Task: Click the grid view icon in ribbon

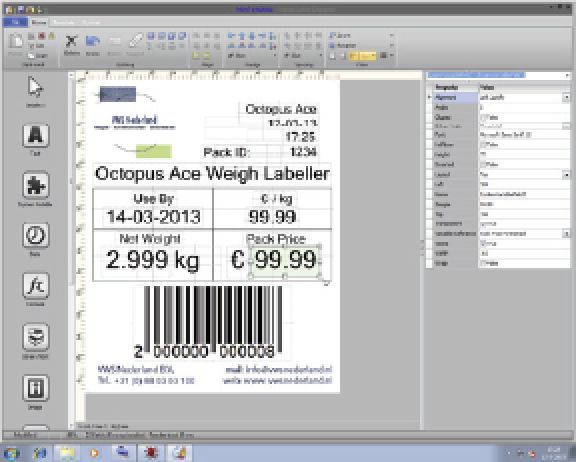Action: tap(384, 55)
